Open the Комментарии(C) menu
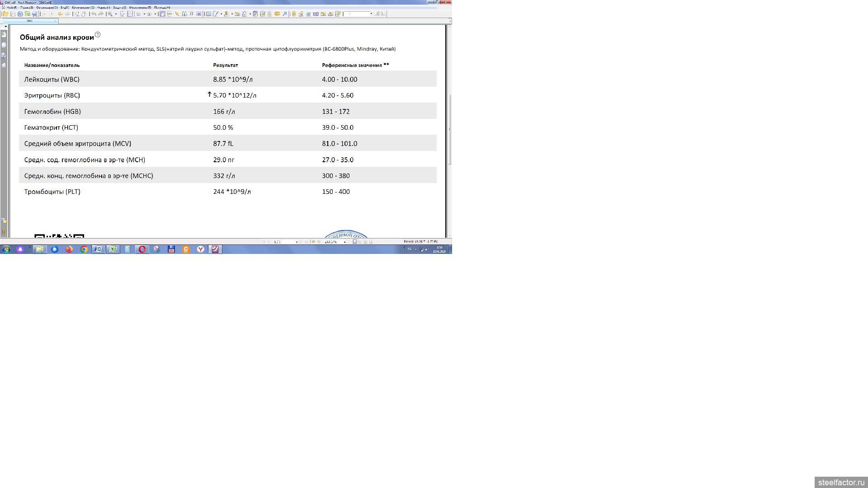The height and width of the screenshot is (488, 868). point(83,8)
